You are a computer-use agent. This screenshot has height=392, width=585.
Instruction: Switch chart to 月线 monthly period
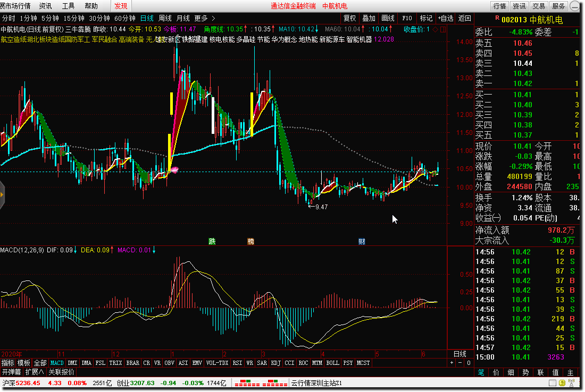(183, 18)
